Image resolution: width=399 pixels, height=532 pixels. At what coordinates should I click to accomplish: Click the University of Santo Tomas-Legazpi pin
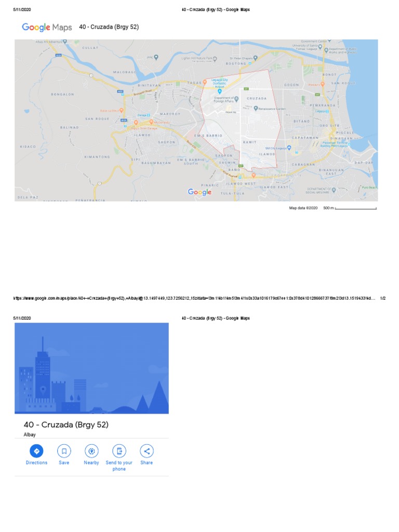click(320, 47)
